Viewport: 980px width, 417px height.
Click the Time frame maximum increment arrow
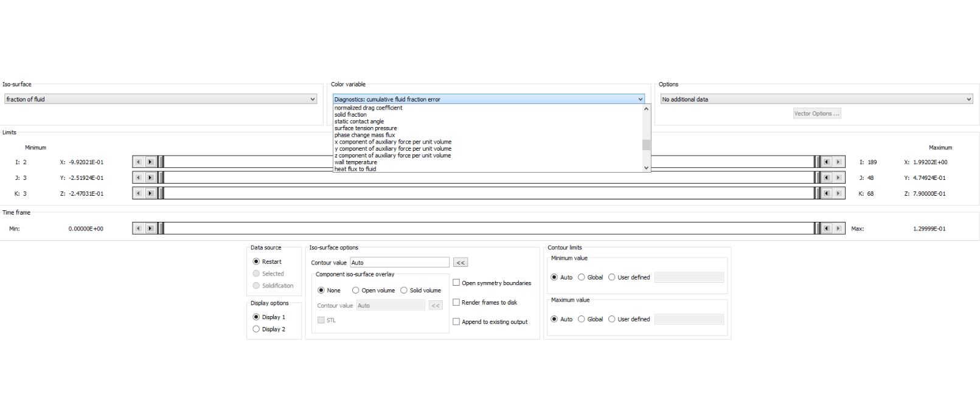click(838, 229)
